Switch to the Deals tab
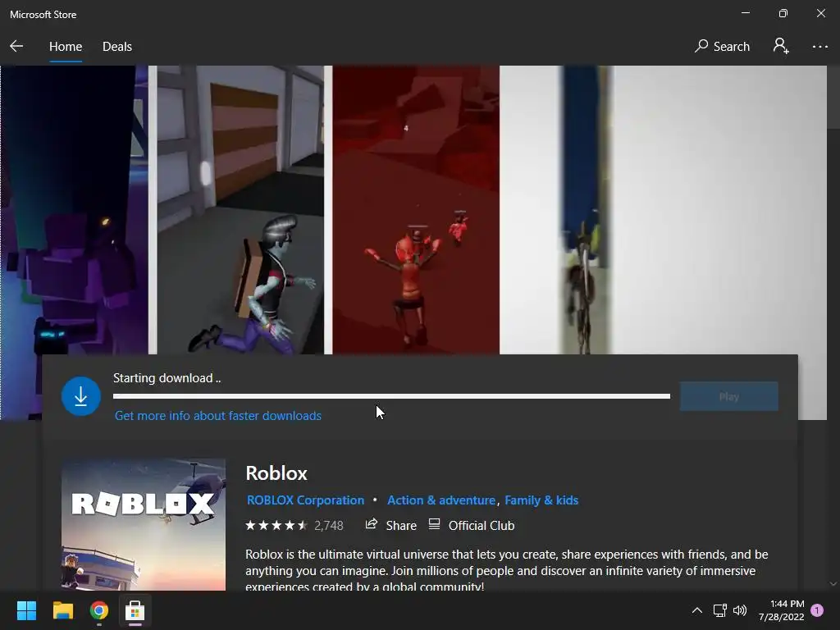 116,47
